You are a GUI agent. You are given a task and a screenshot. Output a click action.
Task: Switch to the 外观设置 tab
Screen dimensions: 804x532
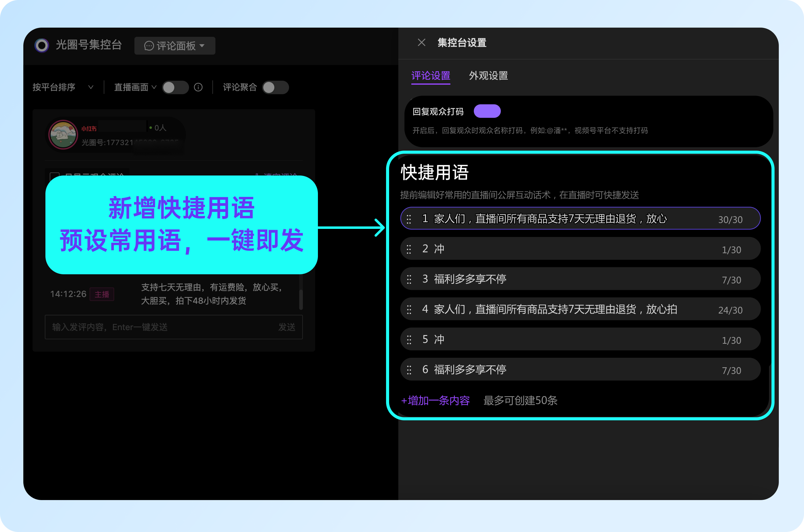(x=488, y=76)
